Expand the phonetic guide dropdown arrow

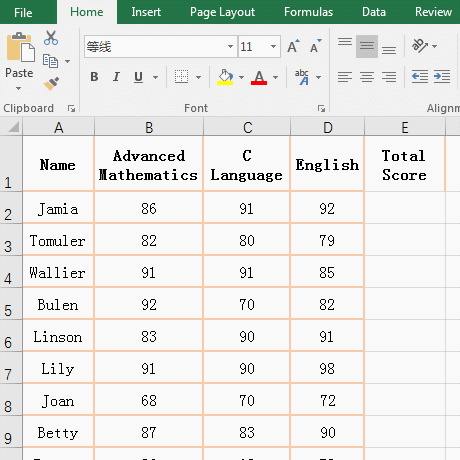(x=319, y=77)
